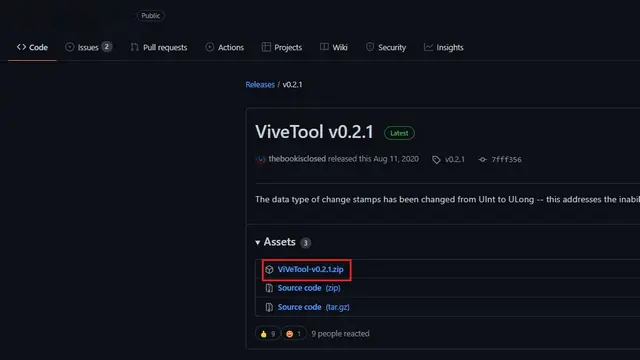Click the release description about change stamps

447,200
